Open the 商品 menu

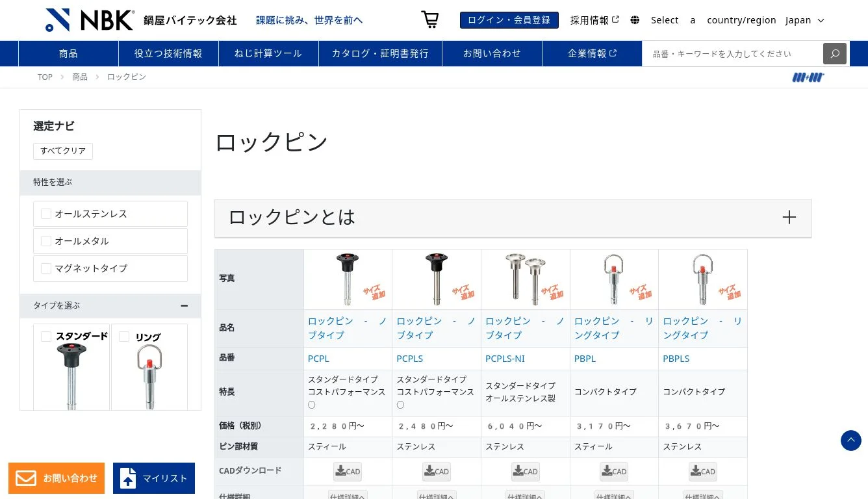(68, 54)
